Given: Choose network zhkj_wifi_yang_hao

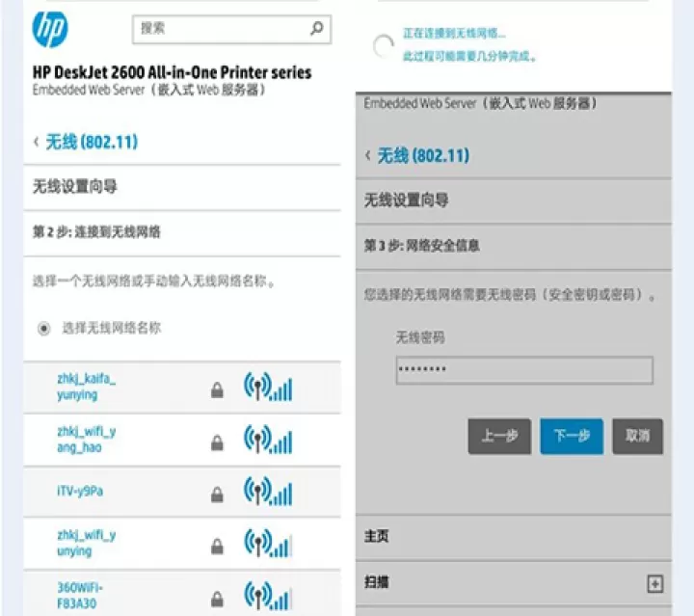Looking at the screenshot, I should pos(87,440).
